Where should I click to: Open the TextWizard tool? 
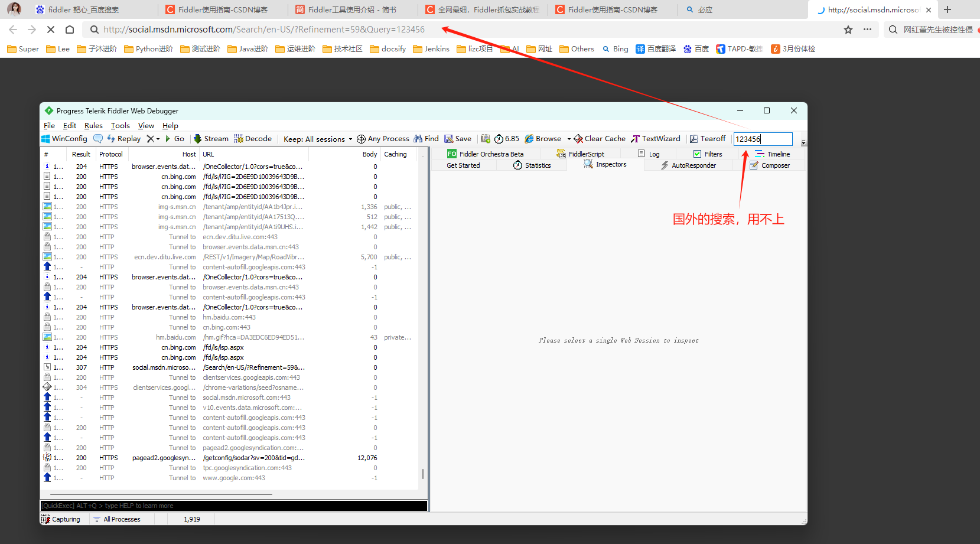(x=655, y=139)
